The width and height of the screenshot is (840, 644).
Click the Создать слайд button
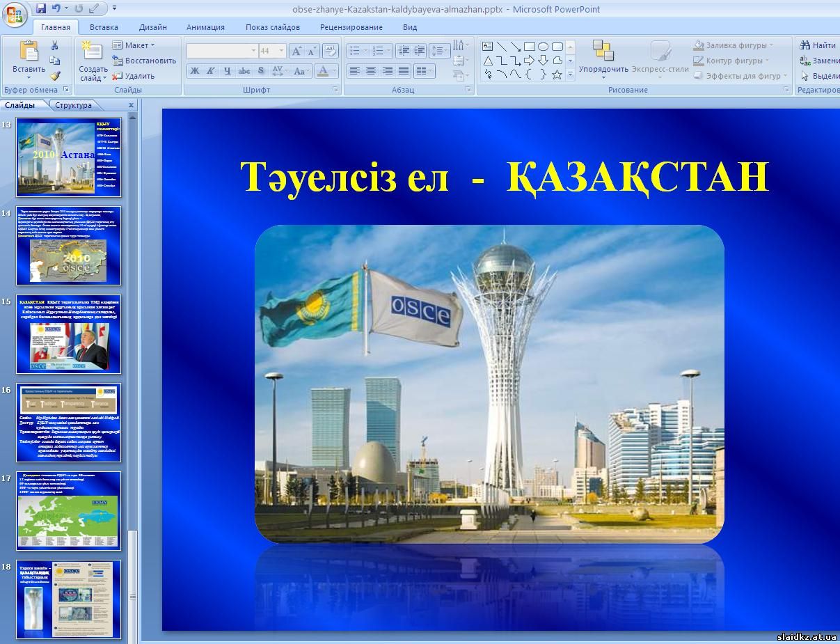(x=93, y=61)
